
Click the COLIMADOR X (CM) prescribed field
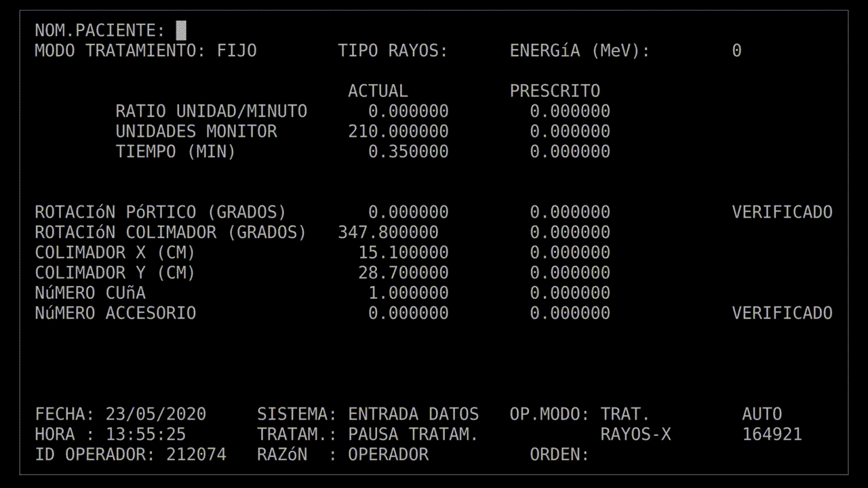[x=570, y=252]
